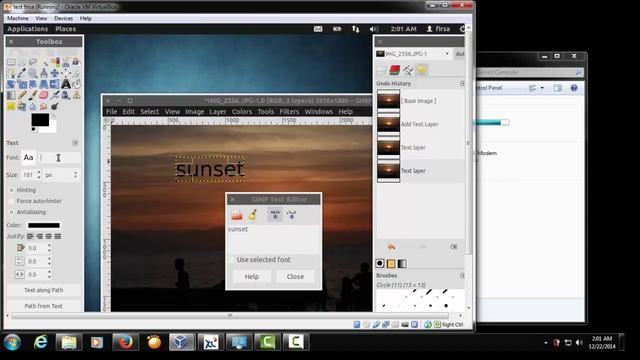This screenshot has width=640, height=360.
Task: Open Text tool options menu arrow
Action: pos(75,143)
